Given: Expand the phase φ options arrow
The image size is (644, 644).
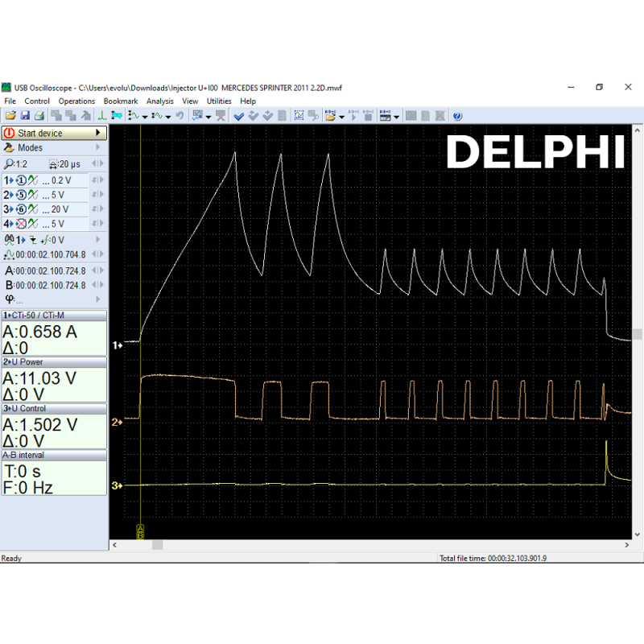Looking at the screenshot, I should pyautogui.click(x=97, y=299).
